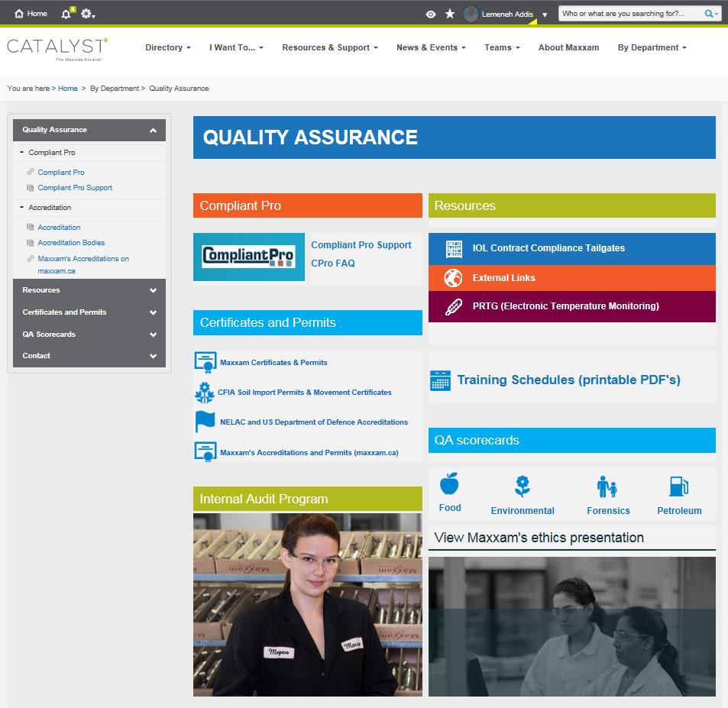728x708 pixels.
Task: Click the Catalyst logo
Action: (57, 49)
